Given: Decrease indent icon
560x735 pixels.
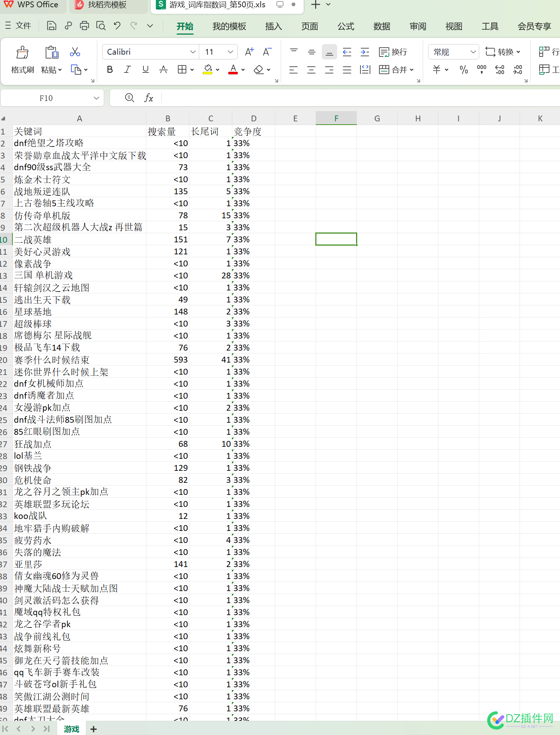Looking at the screenshot, I should [x=347, y=52].
